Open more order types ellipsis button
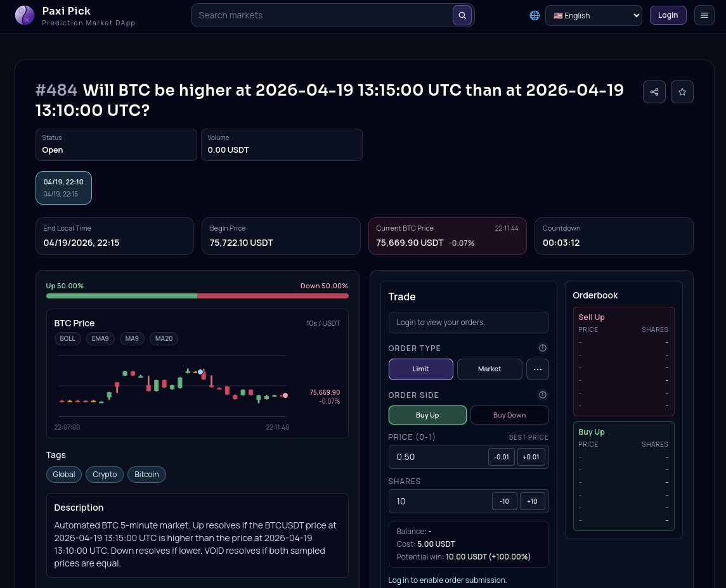726x588 pixels. coord(538,369)
